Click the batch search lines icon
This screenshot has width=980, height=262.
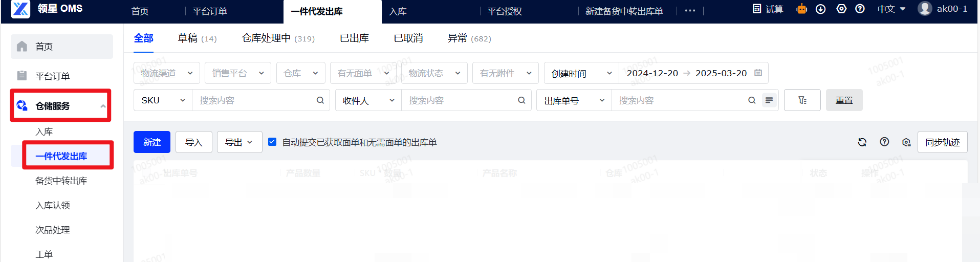click(769, 100)
